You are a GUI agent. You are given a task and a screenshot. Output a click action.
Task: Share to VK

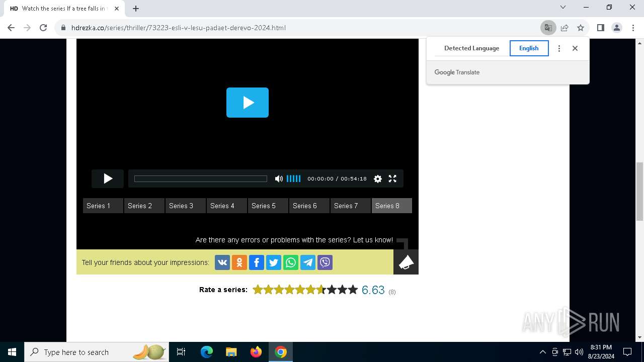(x=222, y=262)
